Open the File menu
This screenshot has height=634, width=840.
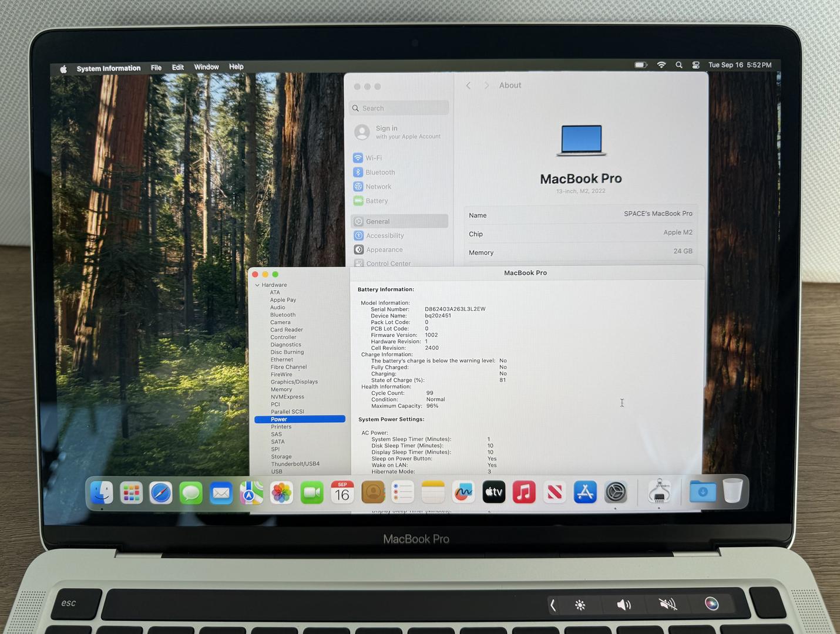click(x=156, y=68)
